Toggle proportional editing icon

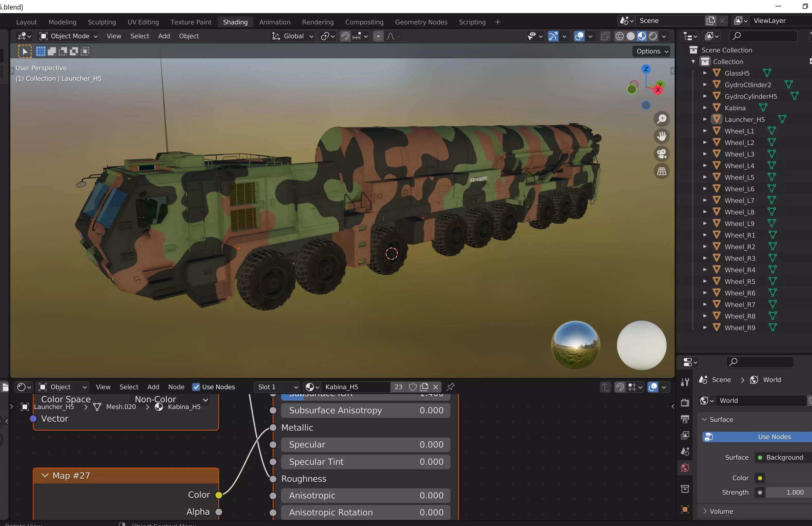click(x=378, y=36)
